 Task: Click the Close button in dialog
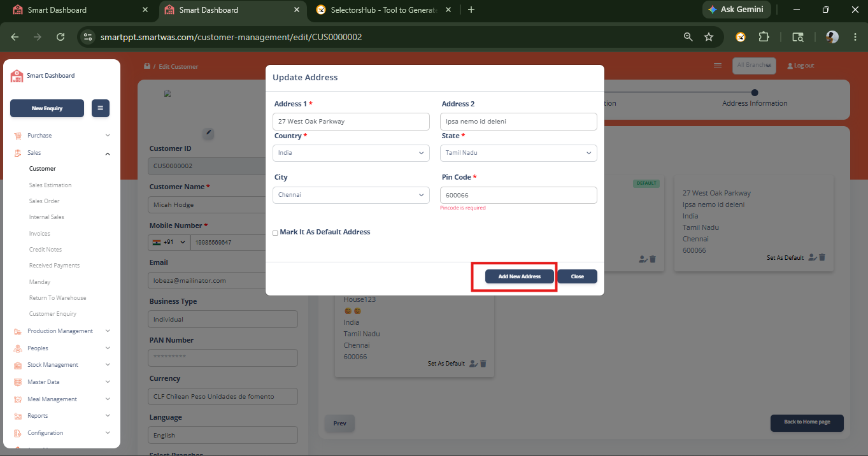click(x=578, y=276)
